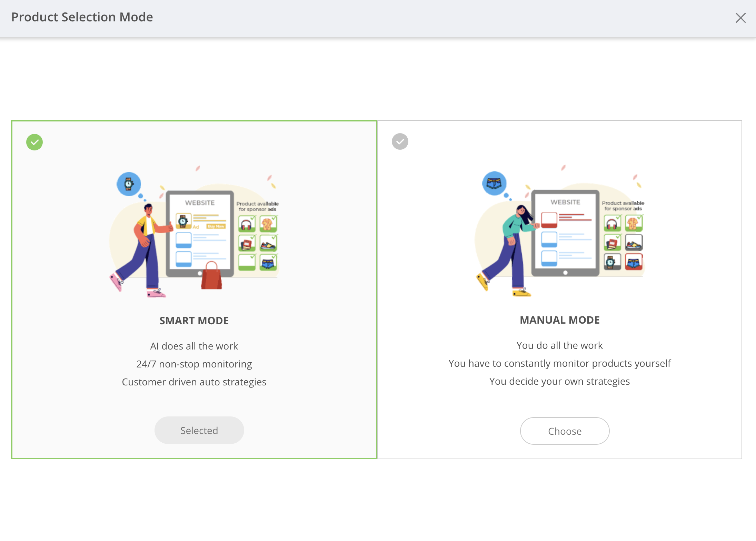Click the green check on the shirt thumbnail
This screenshot has height=541, width=756.
pyautogui.click(x=274, y=218)
